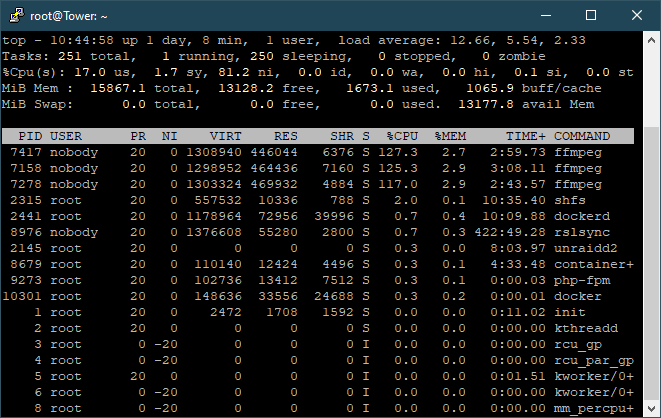This screenshot has width=661, height=418.
Task: Click the 125.3 CPU value
Action: click(398, 168)
